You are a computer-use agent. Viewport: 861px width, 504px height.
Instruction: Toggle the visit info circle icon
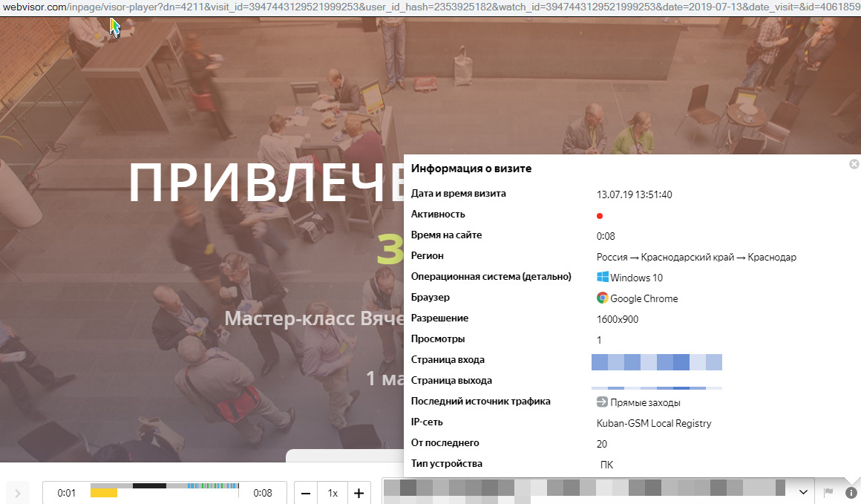tap(851, 492)
